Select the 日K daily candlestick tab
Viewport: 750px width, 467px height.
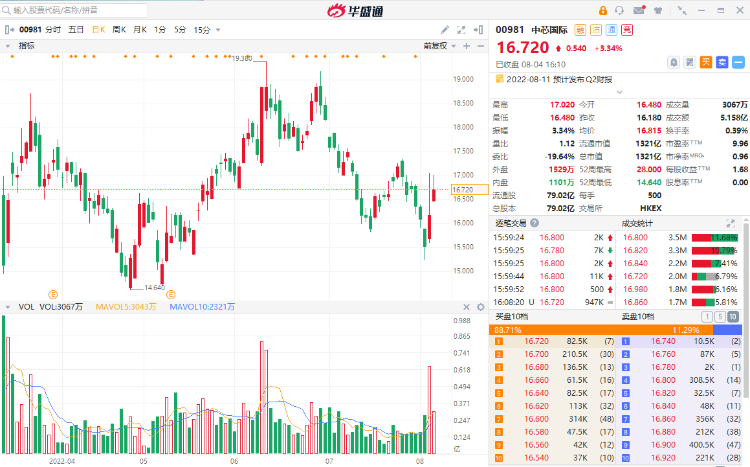coord(99,30)
